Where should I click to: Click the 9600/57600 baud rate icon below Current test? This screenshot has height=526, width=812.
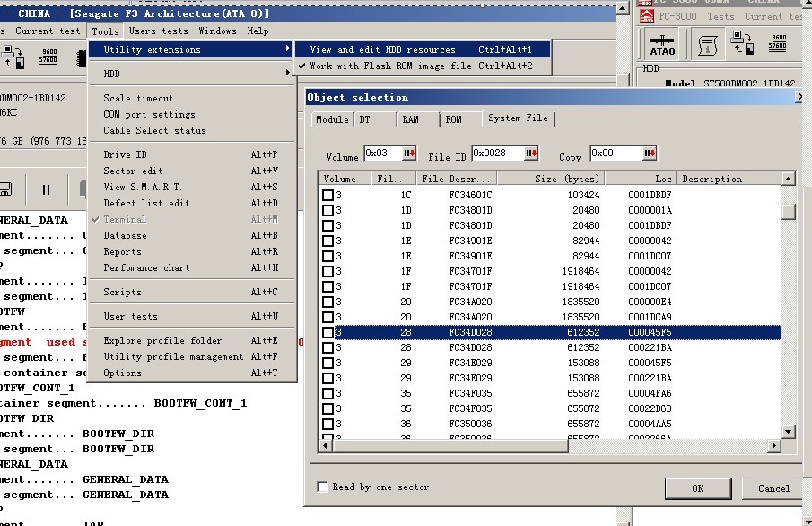(48, 56)
